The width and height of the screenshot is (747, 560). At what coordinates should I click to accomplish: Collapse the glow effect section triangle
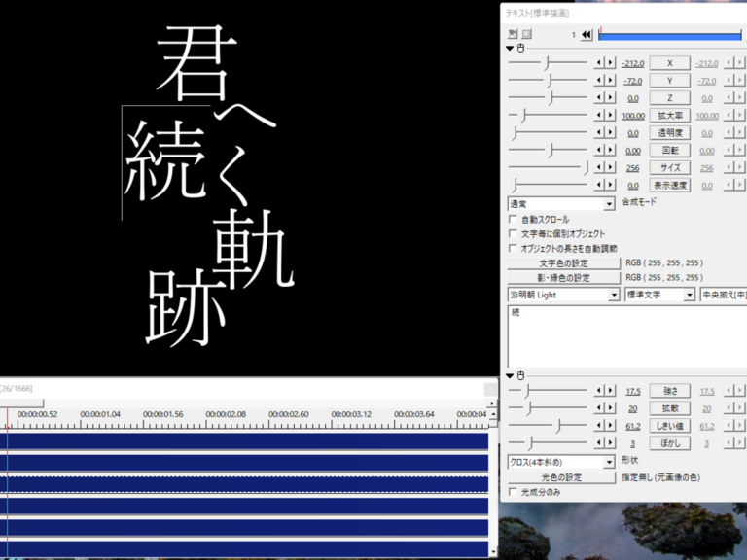(x=510, y=375)
